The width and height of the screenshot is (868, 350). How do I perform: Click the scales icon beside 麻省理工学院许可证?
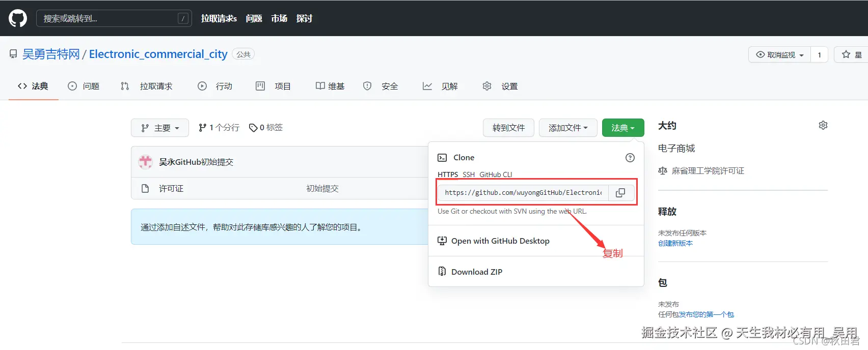tap(663, 171)
